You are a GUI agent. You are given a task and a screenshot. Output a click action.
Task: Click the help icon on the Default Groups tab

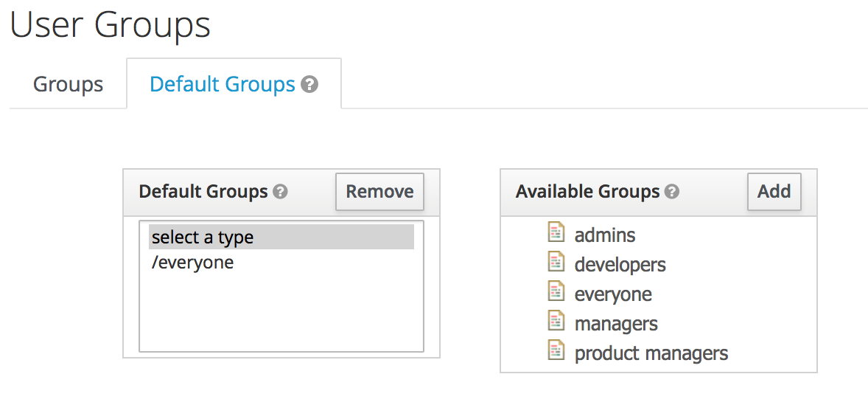click(310, 84)
